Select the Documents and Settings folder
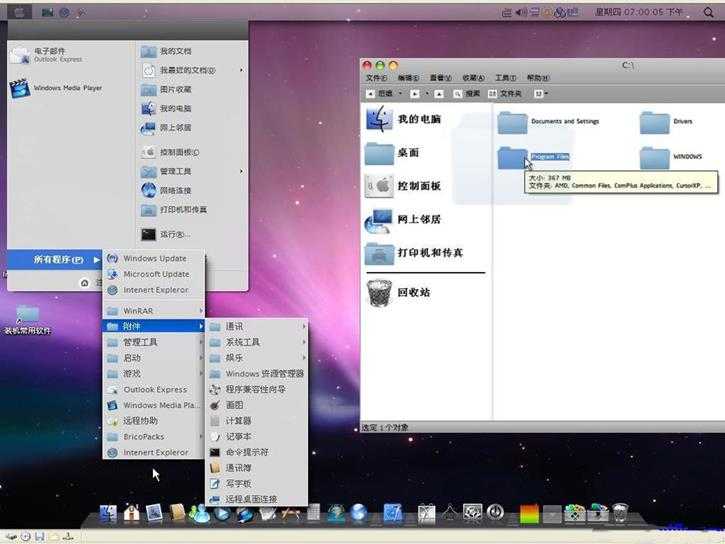This screenshot has width=725, height=544. (x=548, y=122)
